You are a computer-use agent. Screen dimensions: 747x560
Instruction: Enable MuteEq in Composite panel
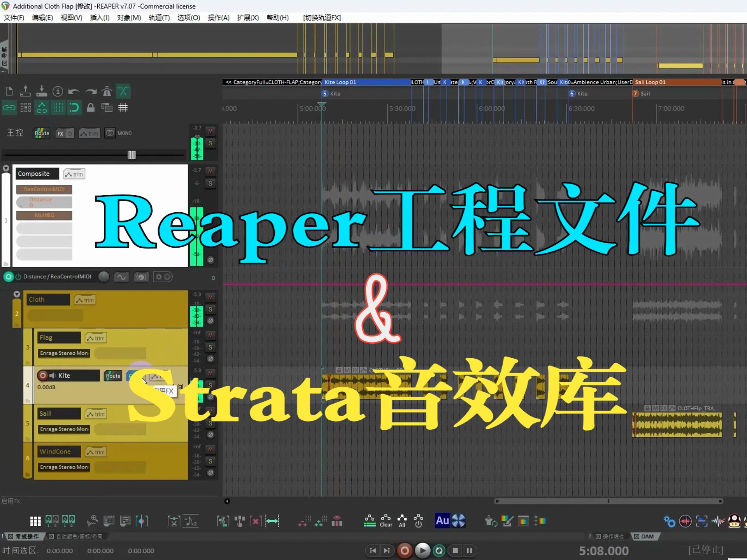pos(44,215)
